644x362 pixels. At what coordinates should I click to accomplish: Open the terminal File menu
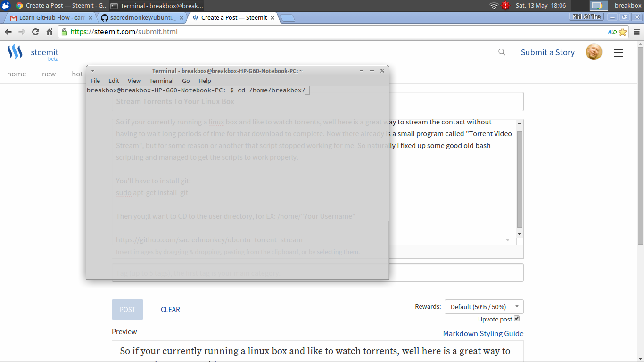pyautogui.click(x=95, y=81)
